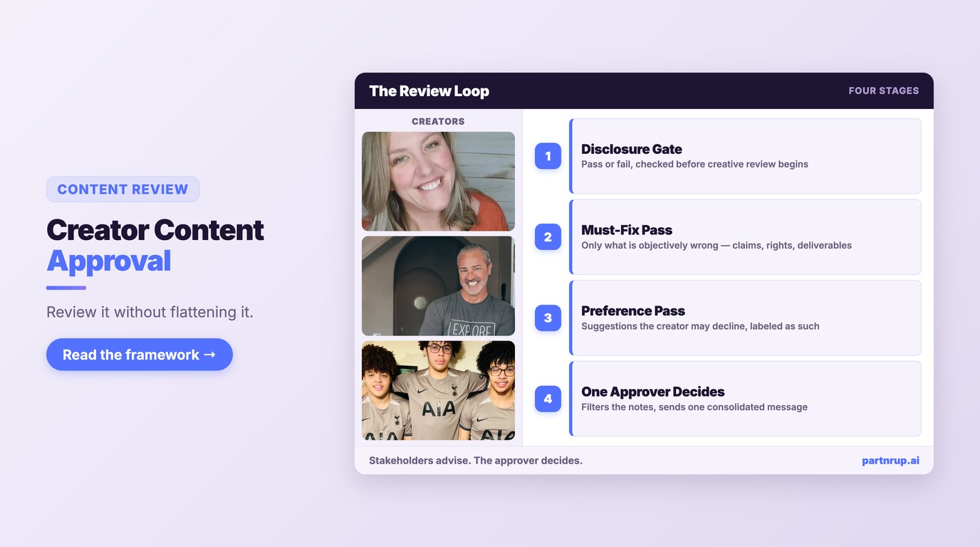Click the blue word Approval
This screenshot has height=547, width=980.
point(109,261)
